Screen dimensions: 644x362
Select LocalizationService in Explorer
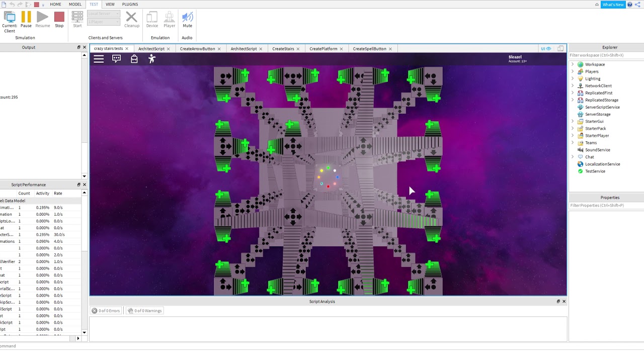[x=602, y=164]
